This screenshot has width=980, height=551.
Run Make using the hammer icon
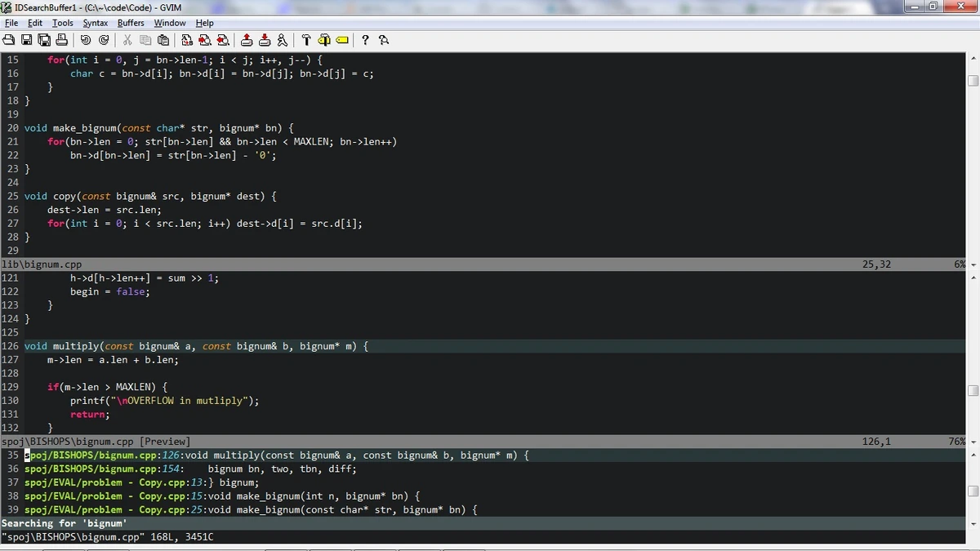(305, 40)
